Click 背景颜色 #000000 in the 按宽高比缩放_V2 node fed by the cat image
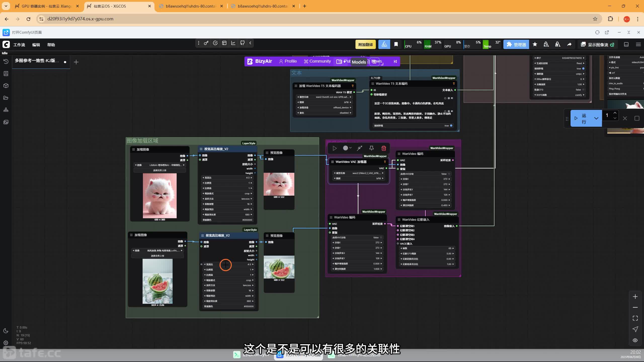This screenshot has width=644, height=362. [227, 220]
